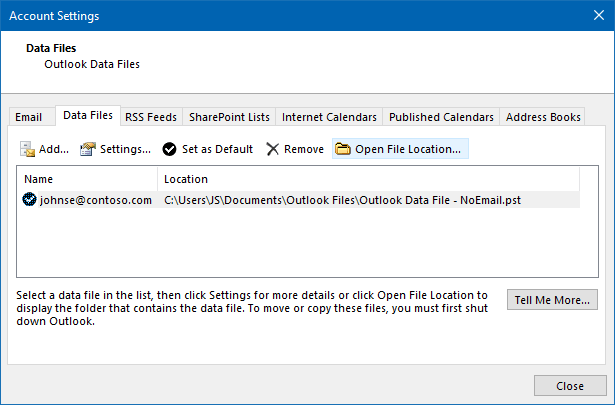Click the Open File Location... label
Viewport: 615px width, 405px height.
(x=408, y=149)
